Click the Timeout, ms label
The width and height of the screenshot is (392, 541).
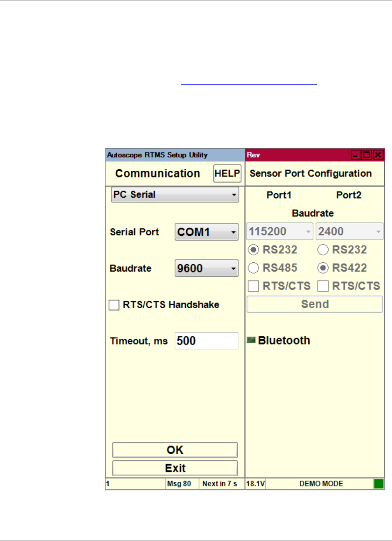click(x=139, y=341)
